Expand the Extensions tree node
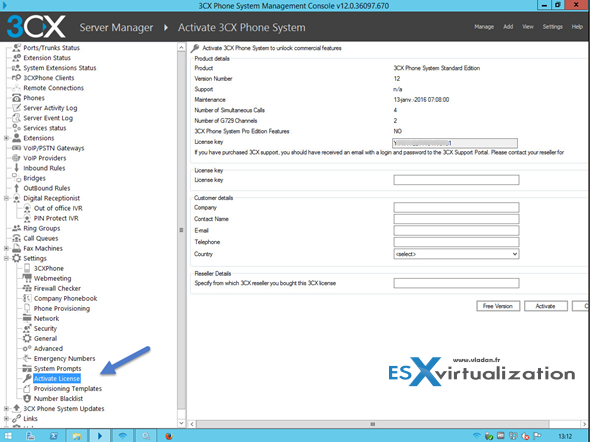590x442 pixels. tap(6, 138)
